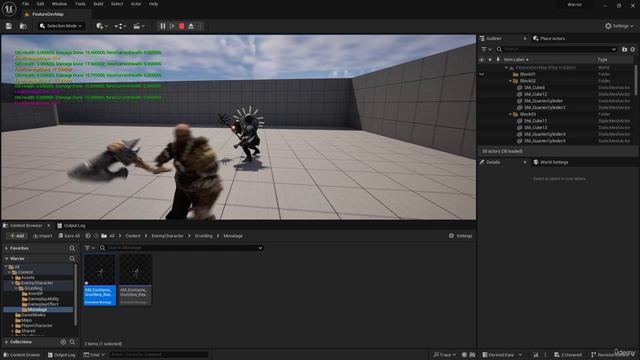Eject from the player controller
The height and width of the screenshot is (360, 640).
coord(191,26)
